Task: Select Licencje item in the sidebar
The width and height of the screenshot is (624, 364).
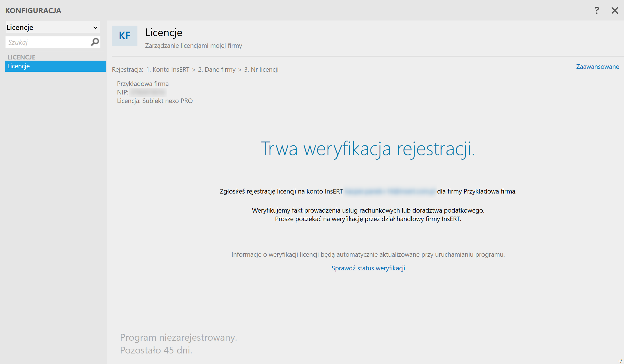Action: [55, 66]
